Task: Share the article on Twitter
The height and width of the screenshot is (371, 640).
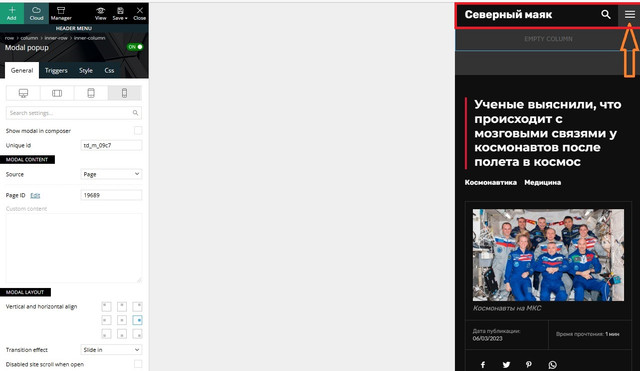Action: [x=506, y=364]
